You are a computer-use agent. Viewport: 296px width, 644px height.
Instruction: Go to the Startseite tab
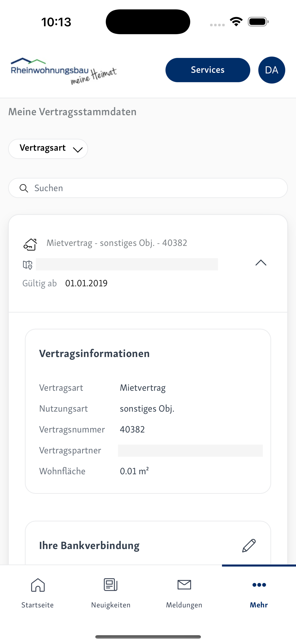pos(37,593)
